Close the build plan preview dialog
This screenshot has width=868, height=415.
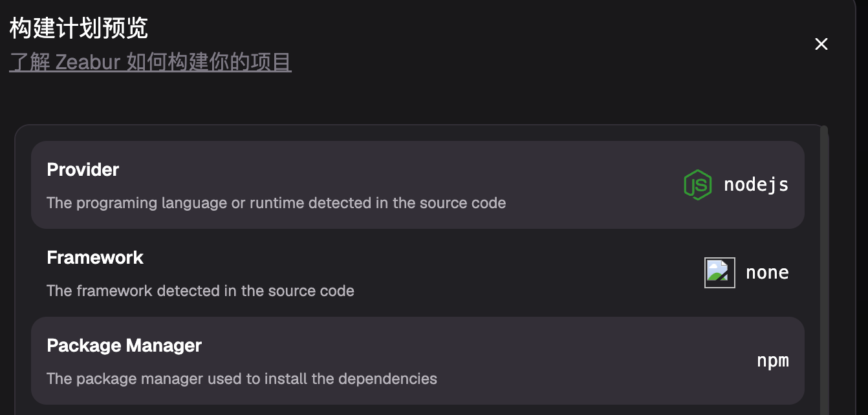[x=821, y=44]
